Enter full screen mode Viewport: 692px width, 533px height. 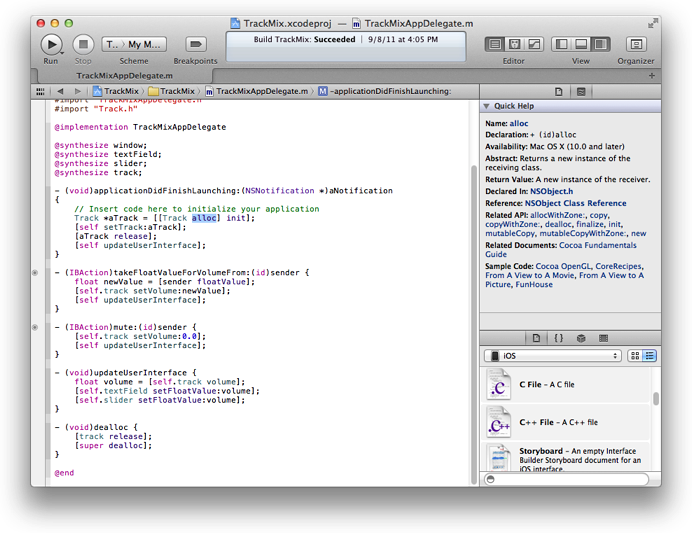click(x=652, y=23)
